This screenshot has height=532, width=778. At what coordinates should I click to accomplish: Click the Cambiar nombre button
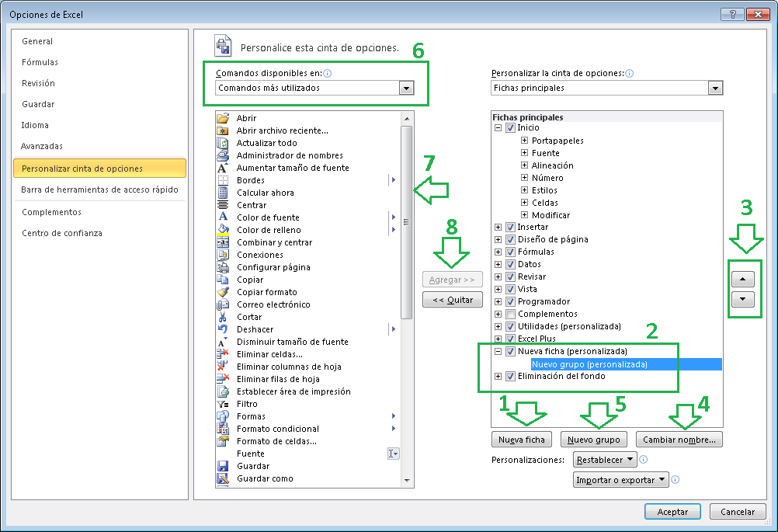point(679,440)
